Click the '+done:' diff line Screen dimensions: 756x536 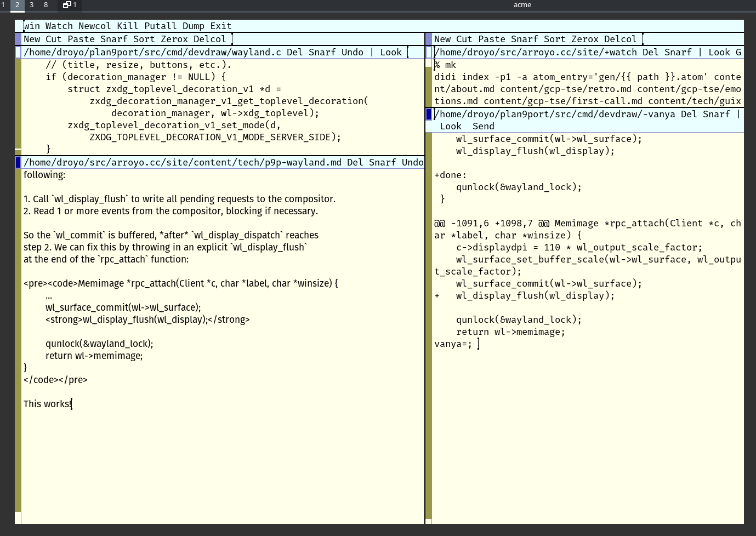pos(451,175)
